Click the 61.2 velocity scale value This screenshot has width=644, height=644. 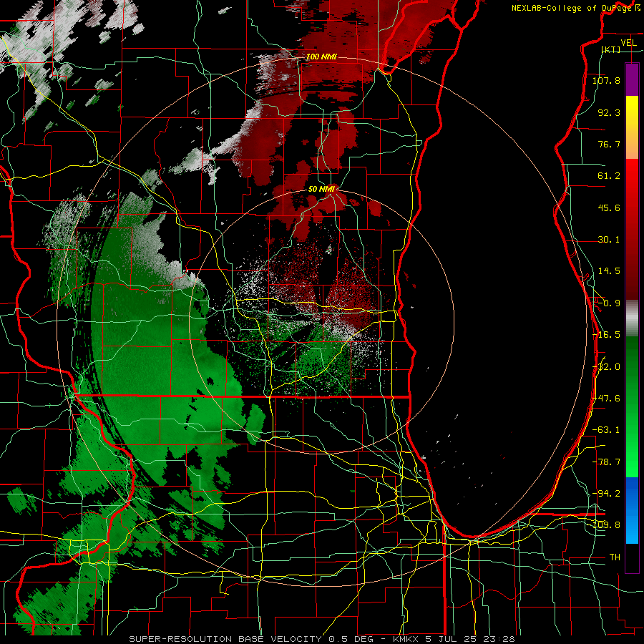click(x=609, y=176)
